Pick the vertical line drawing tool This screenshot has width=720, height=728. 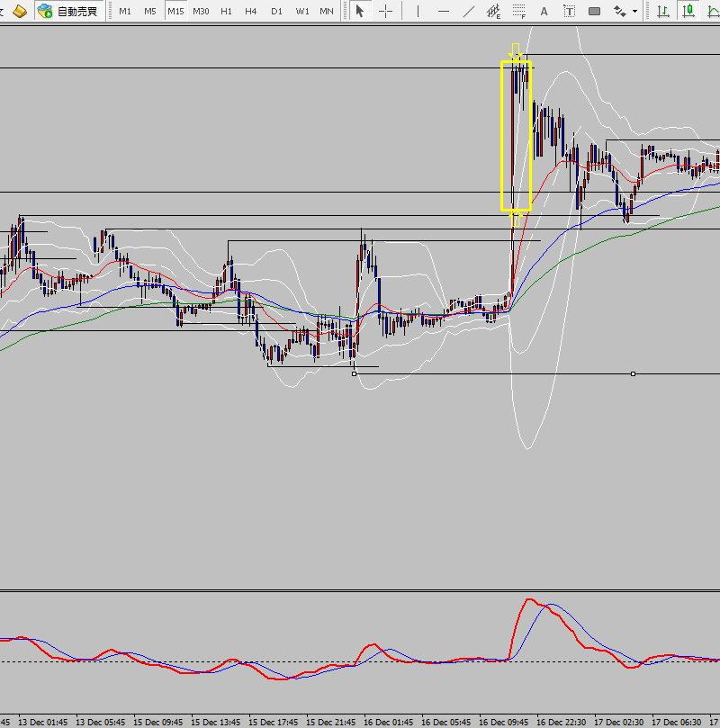[x=418, y=11]
